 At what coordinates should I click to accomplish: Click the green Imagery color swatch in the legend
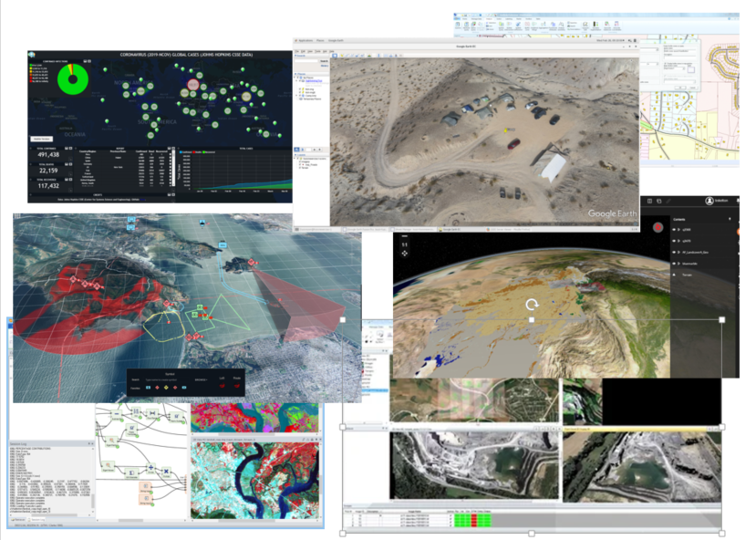(x=31, y=65)
